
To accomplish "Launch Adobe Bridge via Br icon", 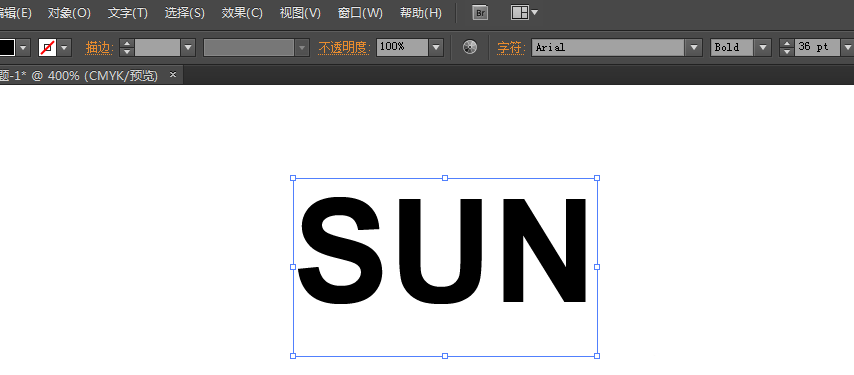I will coord(480,13).
